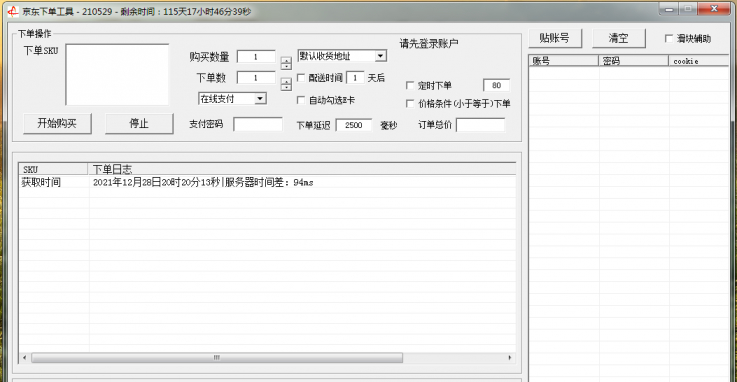The height and width of the screenshot is (382, 737).
Task: Click the 购买数量 input field
Action: (256, 56)
